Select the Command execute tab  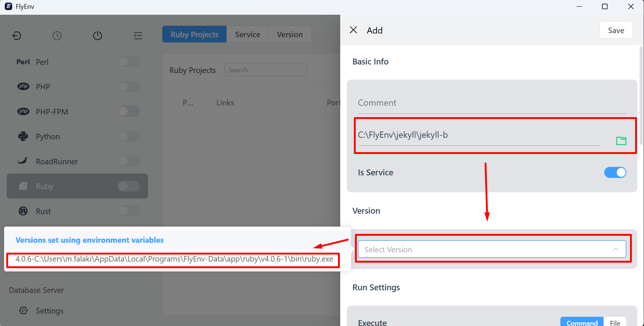(x=582, y=322)
